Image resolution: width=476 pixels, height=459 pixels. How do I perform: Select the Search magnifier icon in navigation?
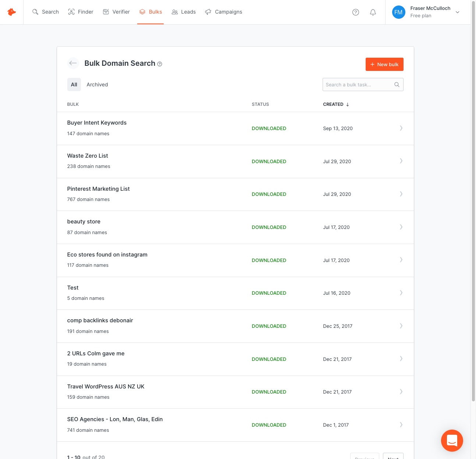[x=35, y=12]
